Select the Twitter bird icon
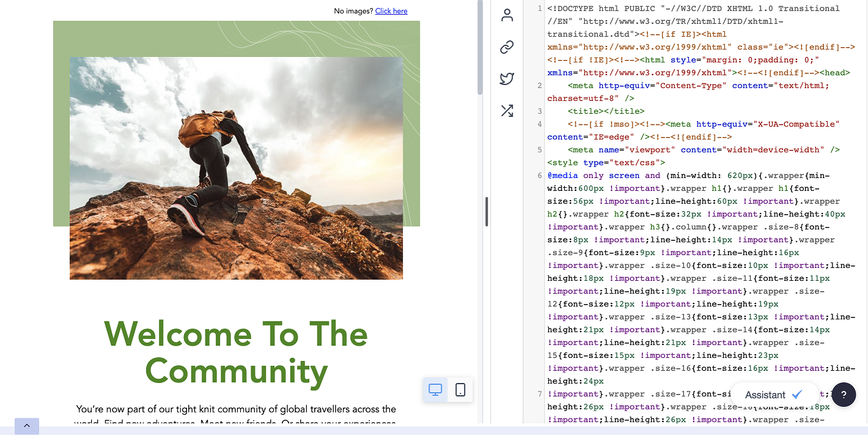 (507, 78)
